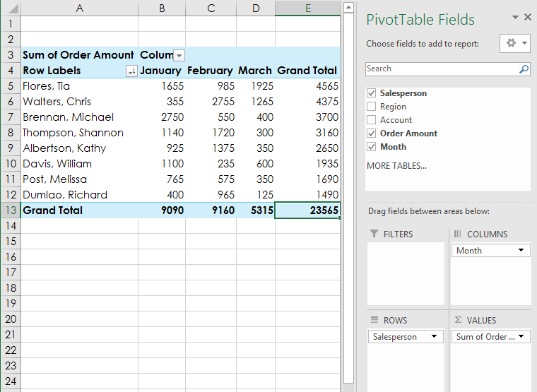This screenshot has height=392, width=537.
Task: Open the task pane options arrow
Action: [x=515, y=17]
